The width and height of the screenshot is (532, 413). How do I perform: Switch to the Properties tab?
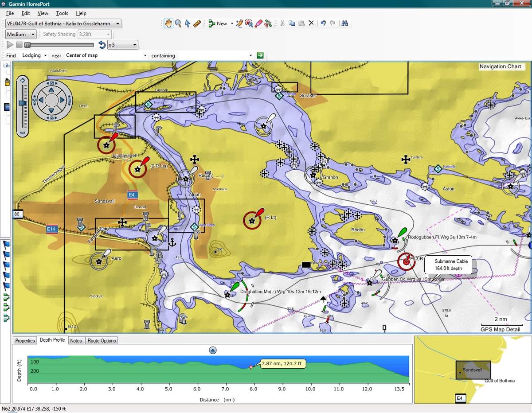point(25,340)
